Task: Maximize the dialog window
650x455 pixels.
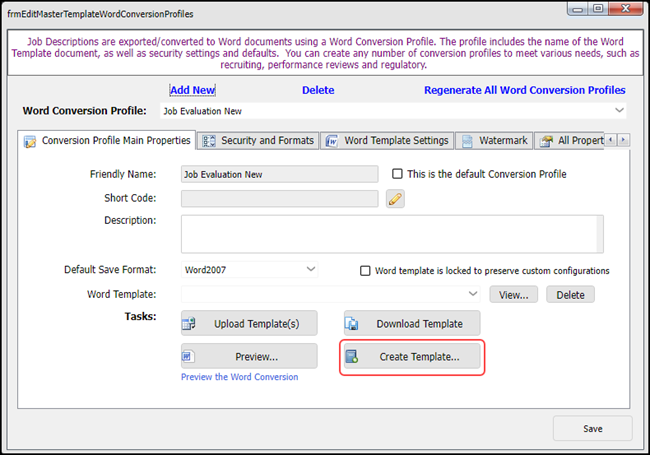Action: click(598, 9)
